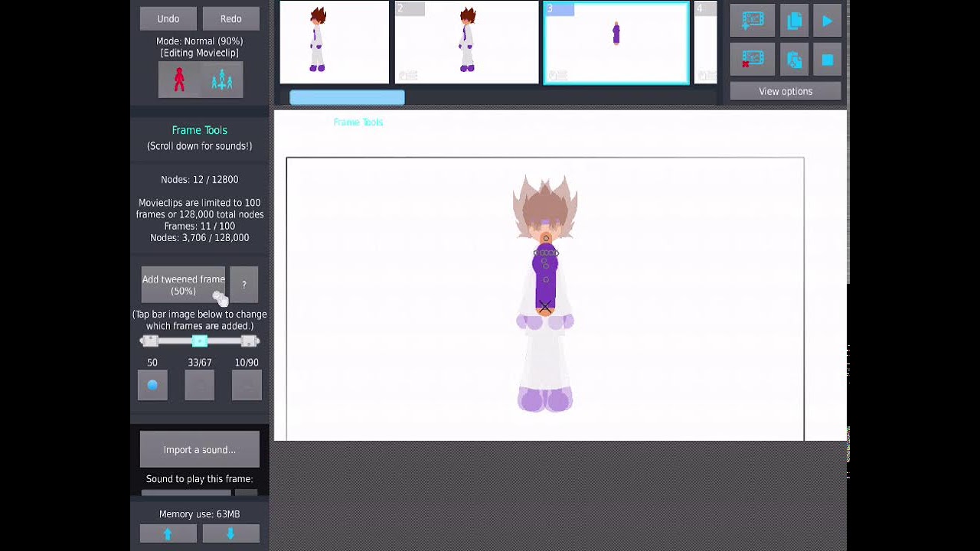Click the X origin node on the figure

pos(545,308)
